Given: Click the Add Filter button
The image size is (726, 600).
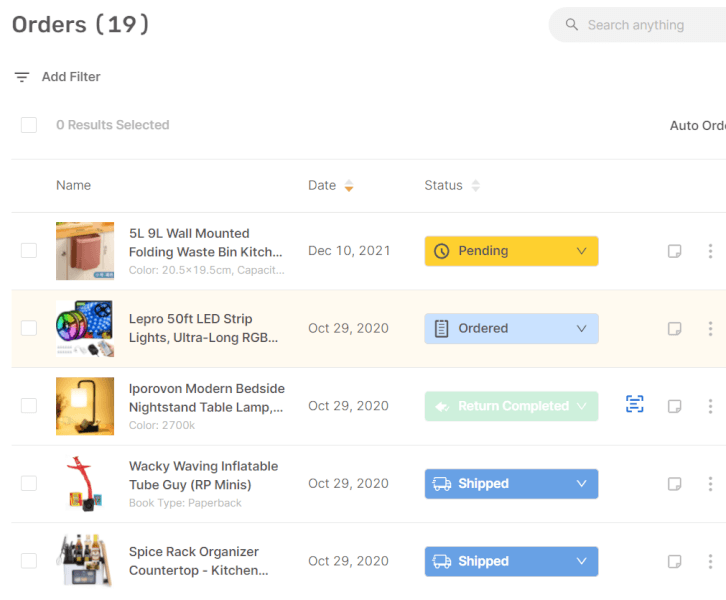Looking at the screenshot, I should [x=70, y=77].
